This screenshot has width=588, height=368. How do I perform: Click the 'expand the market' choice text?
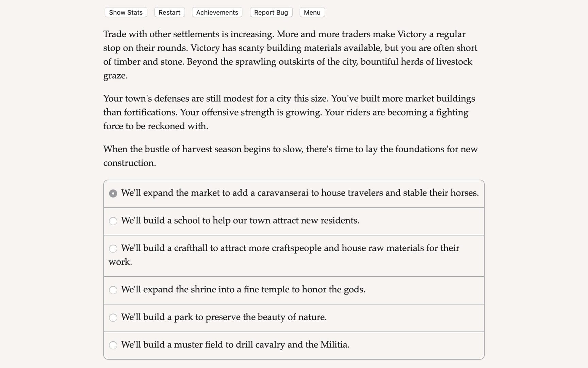point(299,193)
